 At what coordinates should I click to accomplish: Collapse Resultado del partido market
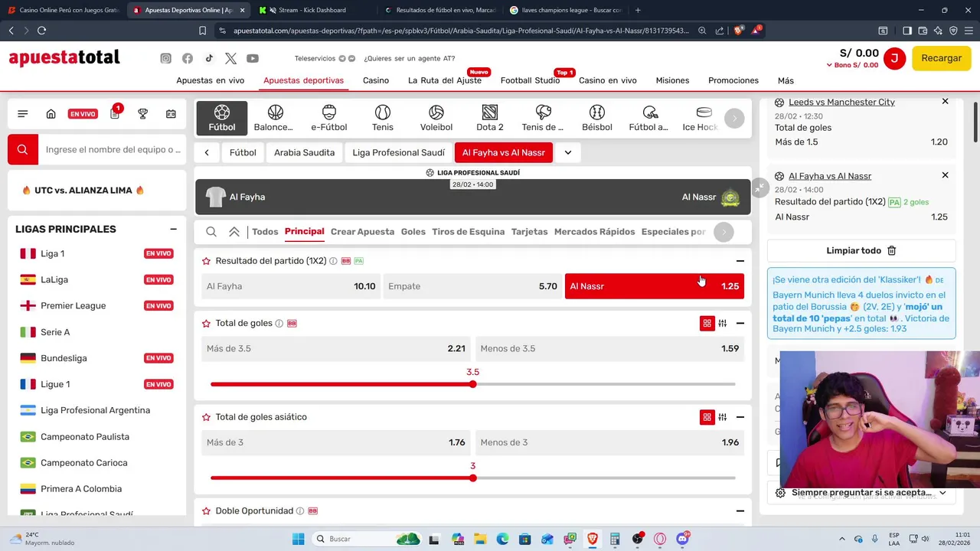click(x=740, y=261)
